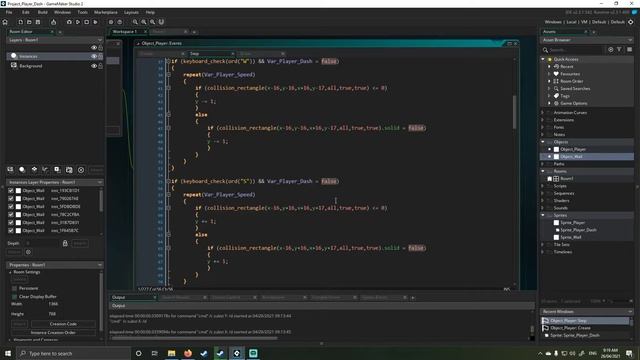
Task: Switch to Workspace 1 tab
Action: tap(124, 31)
